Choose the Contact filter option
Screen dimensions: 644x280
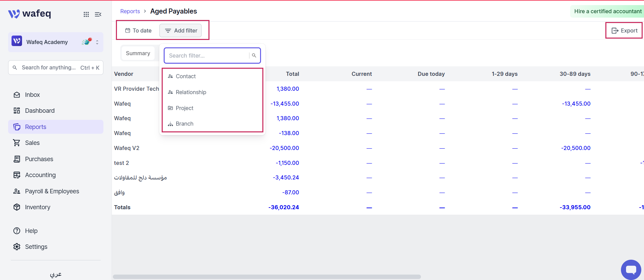(x=213, y=77)
